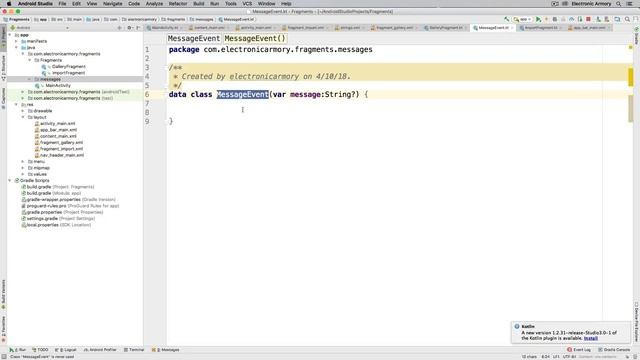This screenshot has height=360, width=640.
Task: Select gradle-wrapper.properties file
Action: point(71,200)
